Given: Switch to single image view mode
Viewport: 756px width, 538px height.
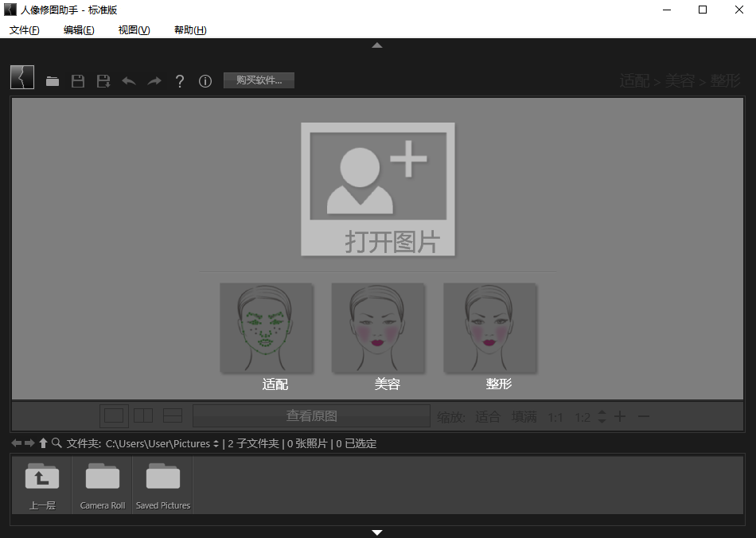Looking at the screenshot, I should [114, 415].
